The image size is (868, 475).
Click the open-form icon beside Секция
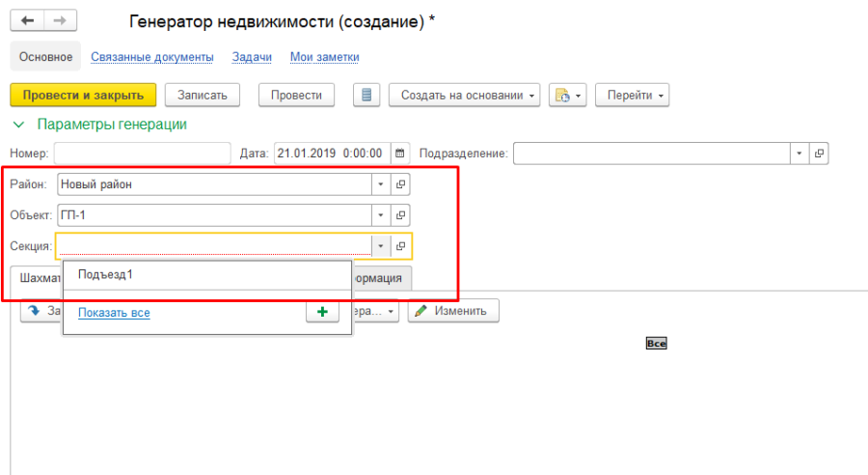[401, 246]
